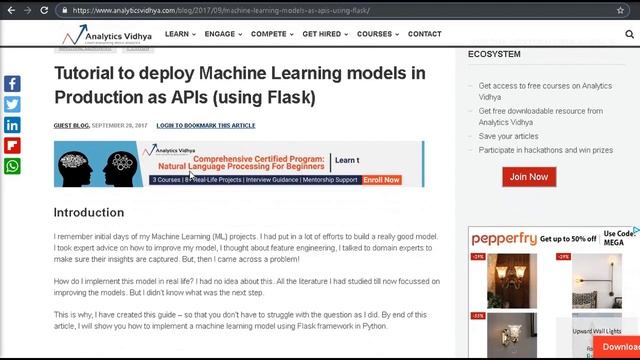
Task: Click 'Get access to free courses' item
Action: click(545, 91)
